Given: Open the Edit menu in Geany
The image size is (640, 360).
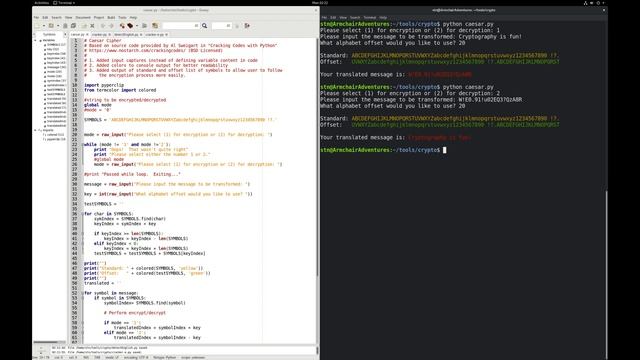Looking at the screenshot, I should 45,18.
